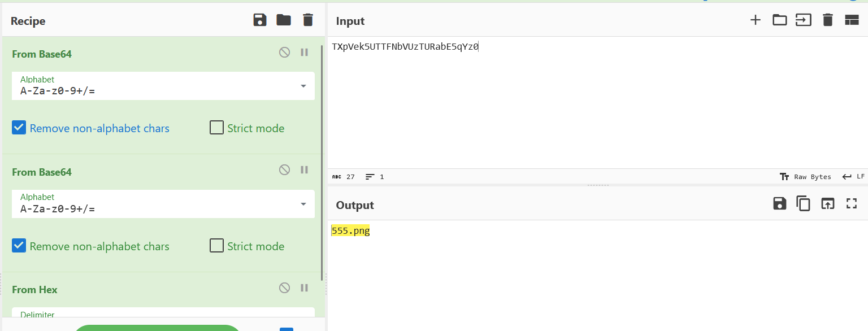Viewport: 868px width, 331px height.
Task: Clear the input and output
Action: click(x=827, y=20)
